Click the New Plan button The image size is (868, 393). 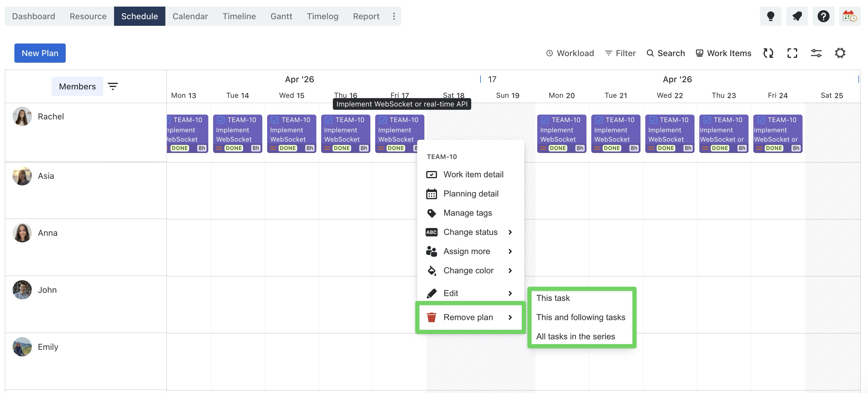pyautogui.click(x=40, y=53)
